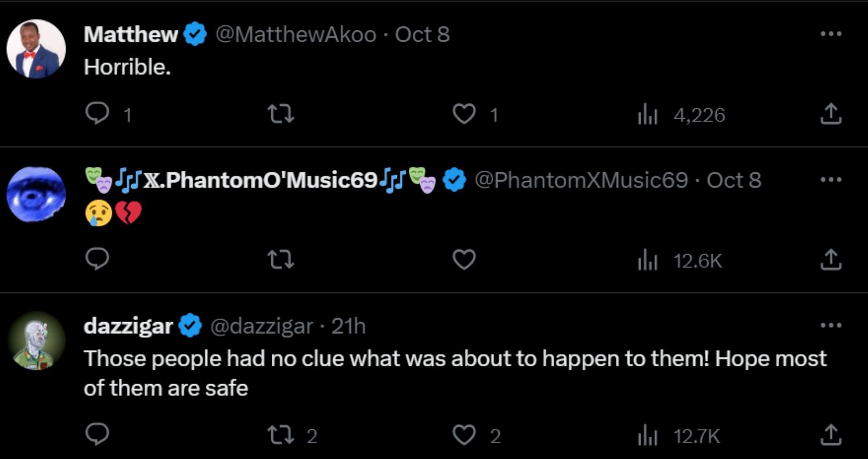Open @PhantomXMusic69 profile handle

click(581, 180)
